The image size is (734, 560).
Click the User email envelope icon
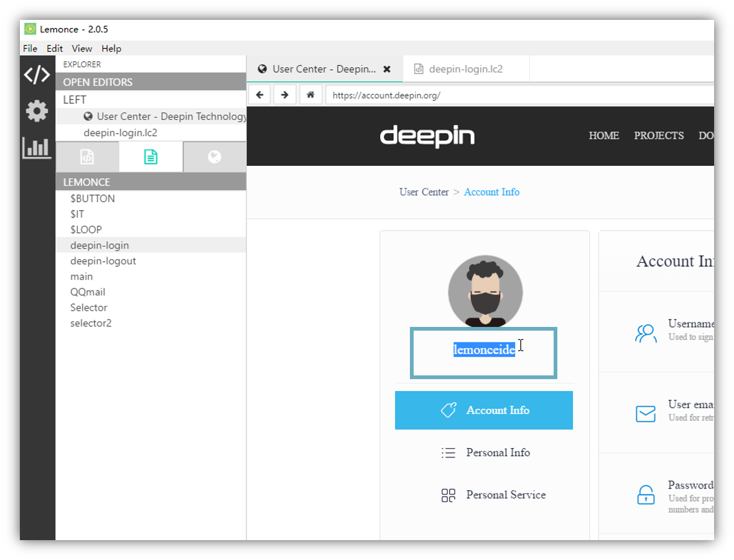point(646,413)
